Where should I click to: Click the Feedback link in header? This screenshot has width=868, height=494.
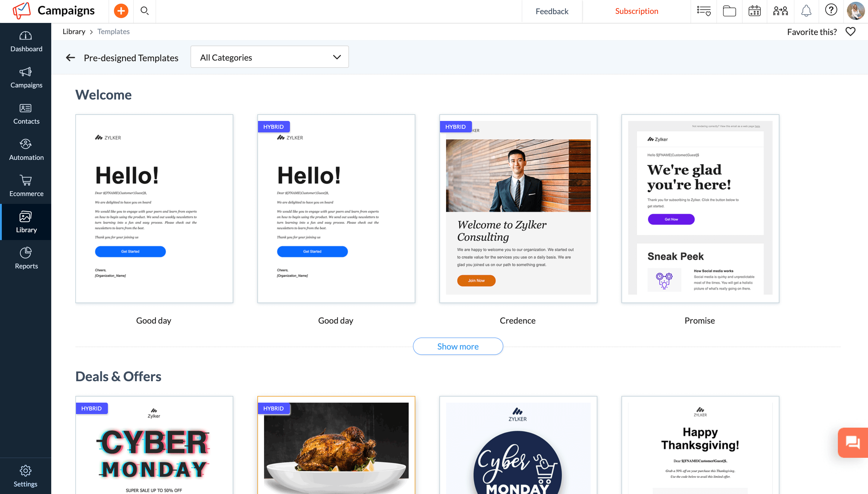pos(552,10)
